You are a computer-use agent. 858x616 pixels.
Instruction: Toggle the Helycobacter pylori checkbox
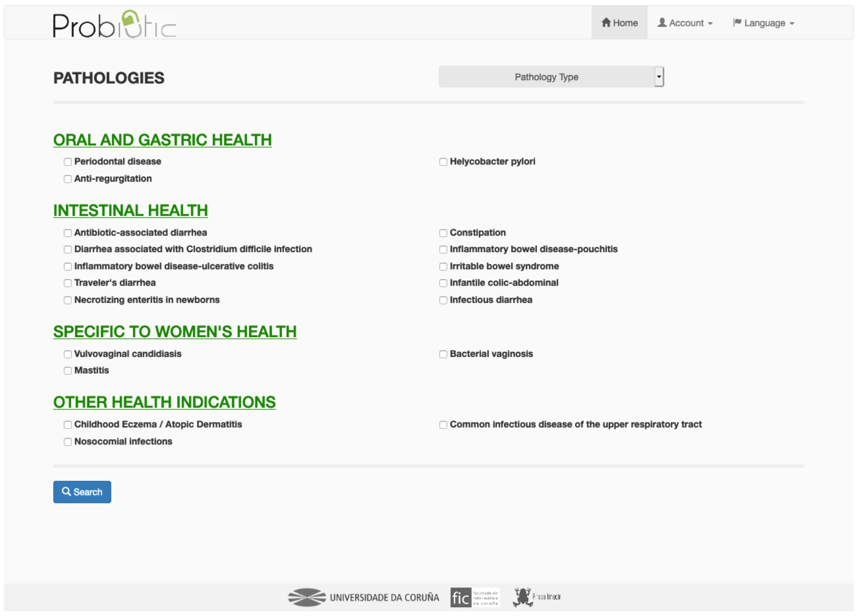click(443, 162)
